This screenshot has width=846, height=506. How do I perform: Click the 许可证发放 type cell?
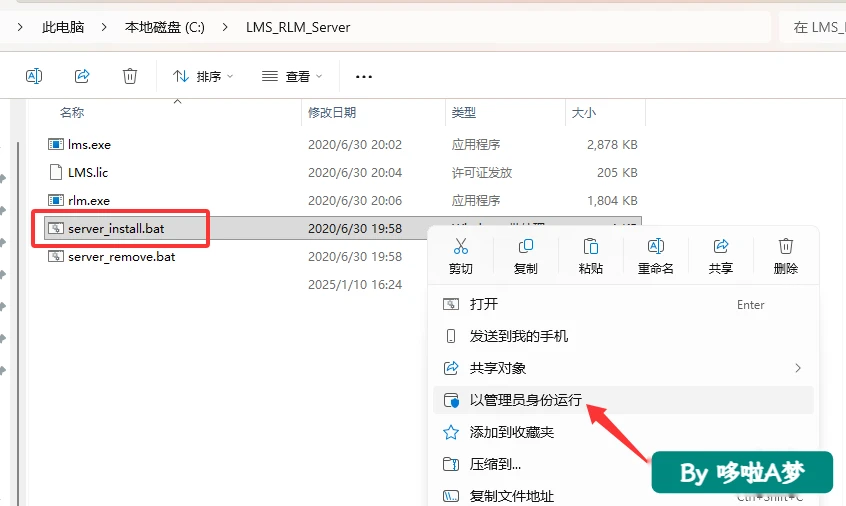tap(482, 173)
